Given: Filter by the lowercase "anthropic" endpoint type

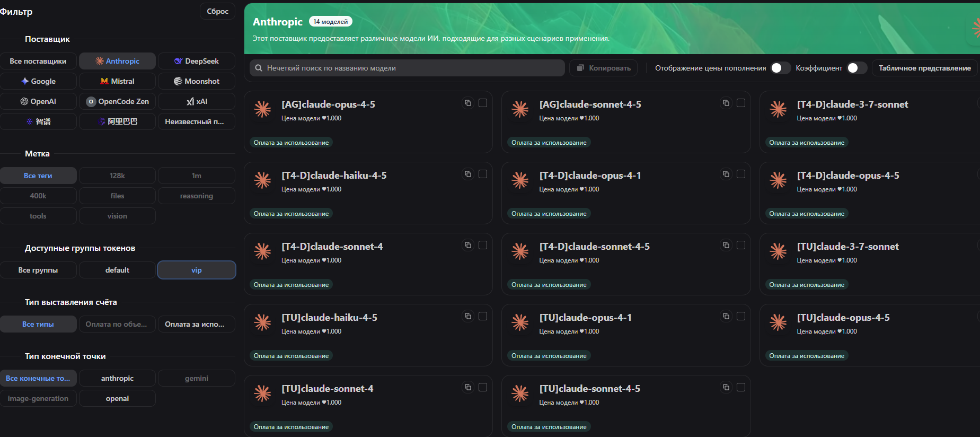Looking at the screenshot, I should point(117,378).
